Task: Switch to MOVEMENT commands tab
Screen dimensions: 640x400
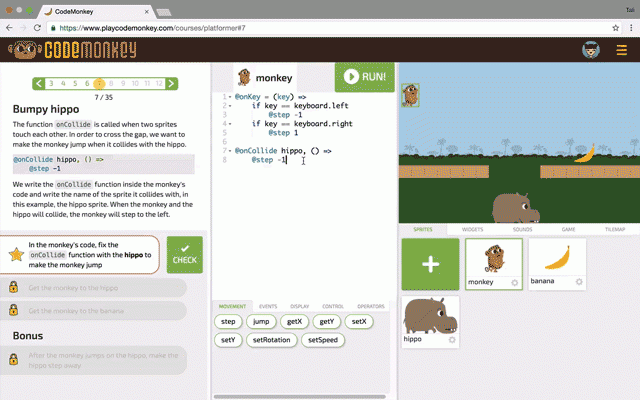Action: tap(232, 306)
